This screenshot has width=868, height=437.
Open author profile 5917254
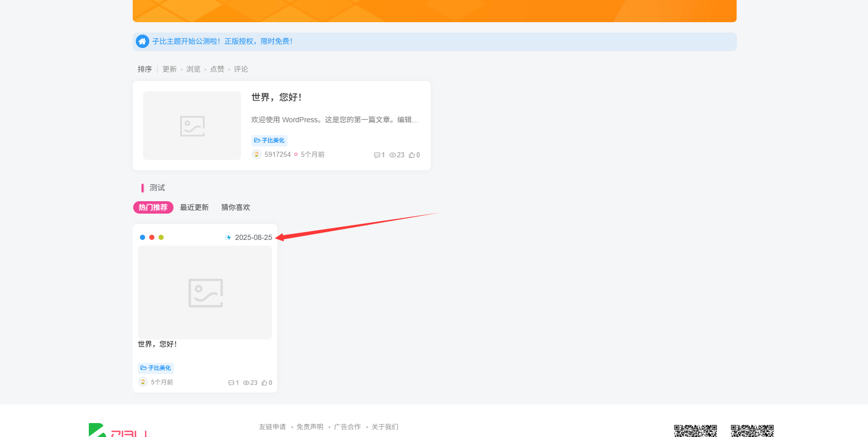pyautogui.click(x=278, y=154)
